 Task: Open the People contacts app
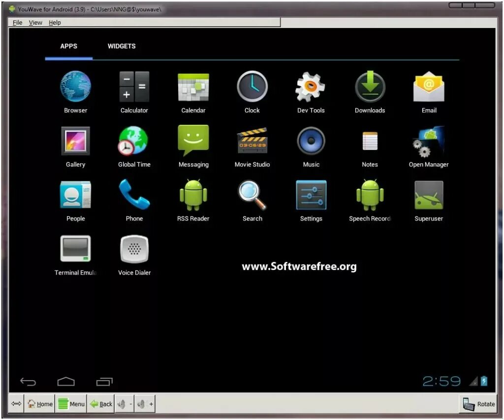tap(75, 200)
